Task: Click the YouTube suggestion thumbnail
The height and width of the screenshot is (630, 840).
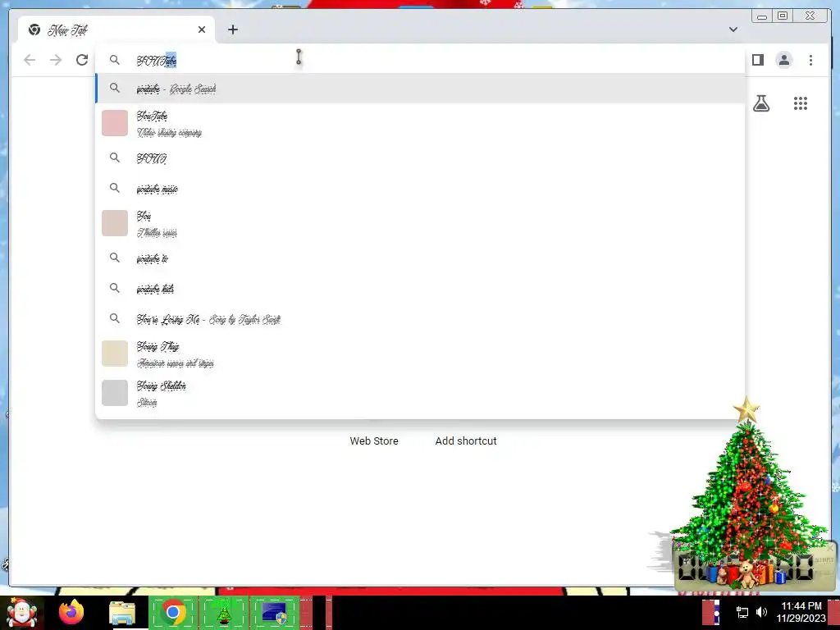Action: click(x=115, y=123)
